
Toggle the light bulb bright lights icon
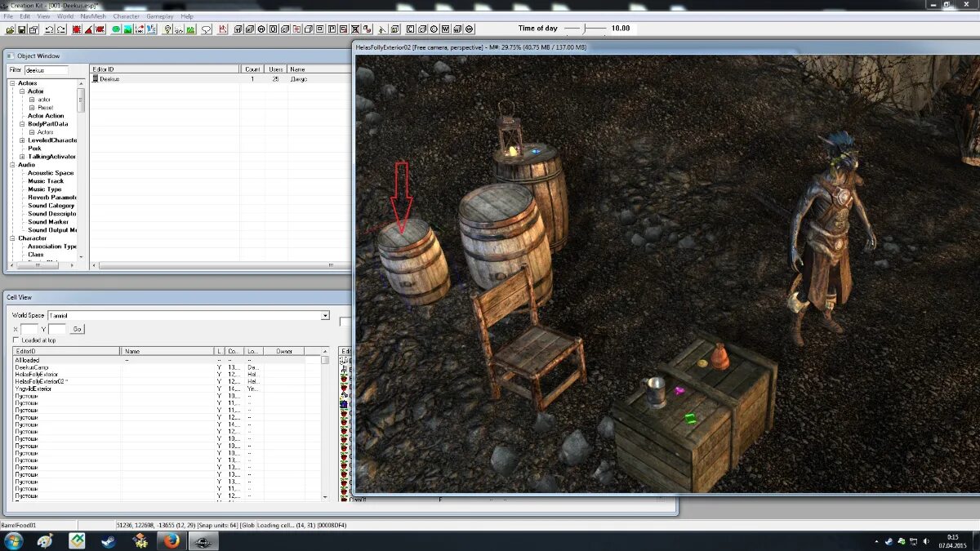tap(167, 29)
